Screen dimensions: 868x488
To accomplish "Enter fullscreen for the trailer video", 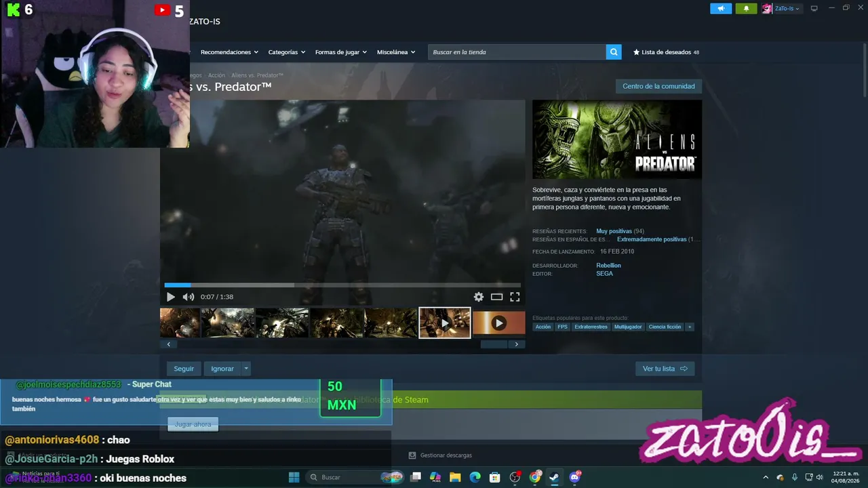I will click(515, 297).
